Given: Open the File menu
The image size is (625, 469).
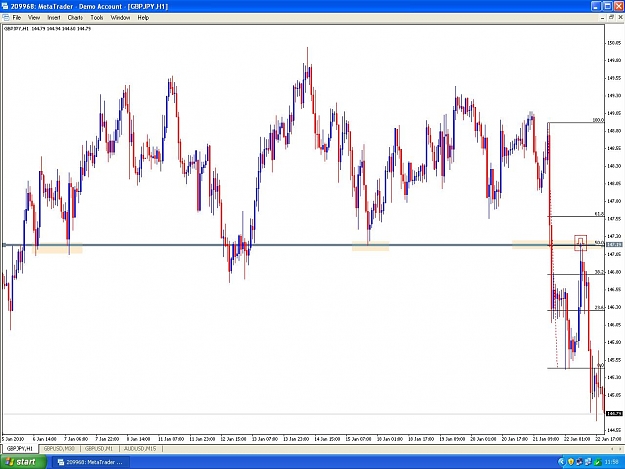Looking at the screenshot, I should coord(17,18).
